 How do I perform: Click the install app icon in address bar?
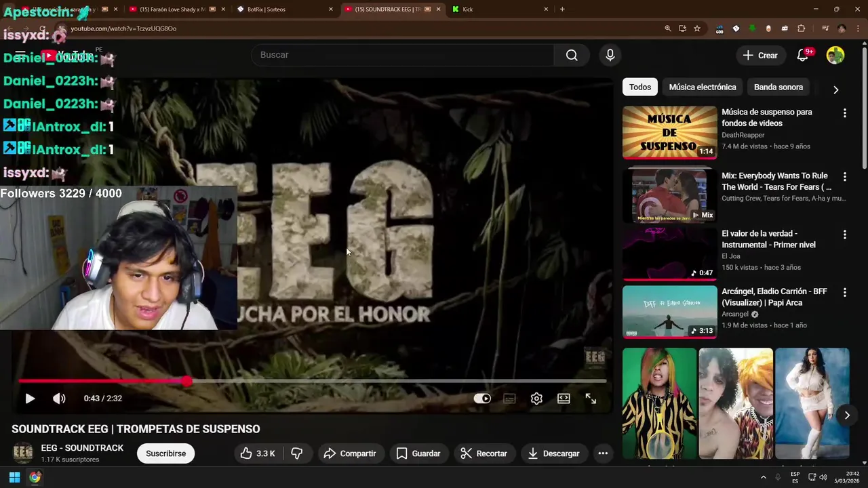click(x=682, y=28)
